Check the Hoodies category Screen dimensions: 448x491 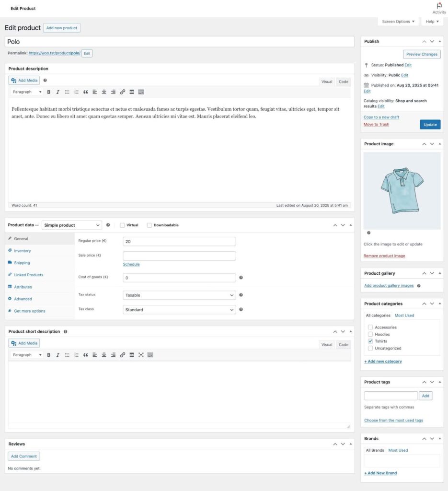pos(370,334)
